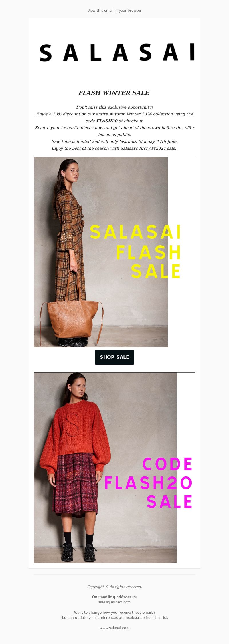This screenshot has height=644, width=229.
Task: Click the burgundy plaid skirt
Action: [76, 483]
